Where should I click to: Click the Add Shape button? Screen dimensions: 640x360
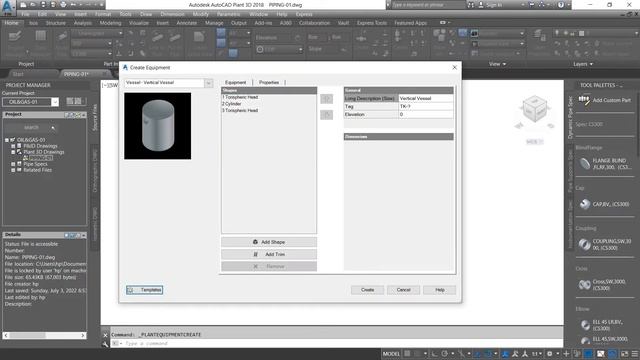(x=269, y=242)
